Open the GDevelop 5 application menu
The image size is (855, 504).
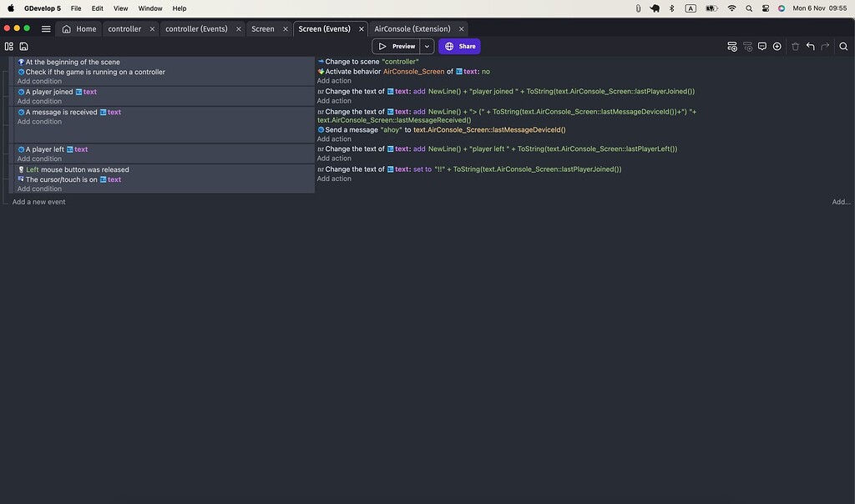coord(43,8)
